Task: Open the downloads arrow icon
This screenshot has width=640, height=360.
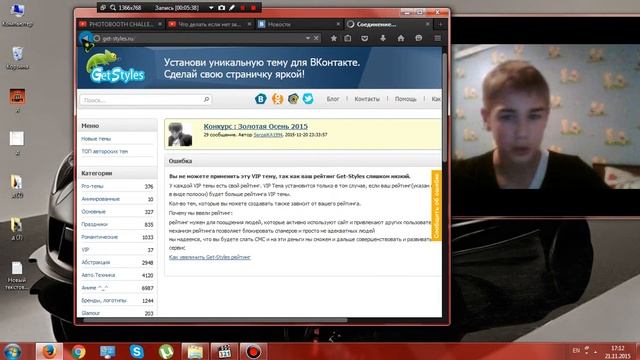Action: (383, 38)
